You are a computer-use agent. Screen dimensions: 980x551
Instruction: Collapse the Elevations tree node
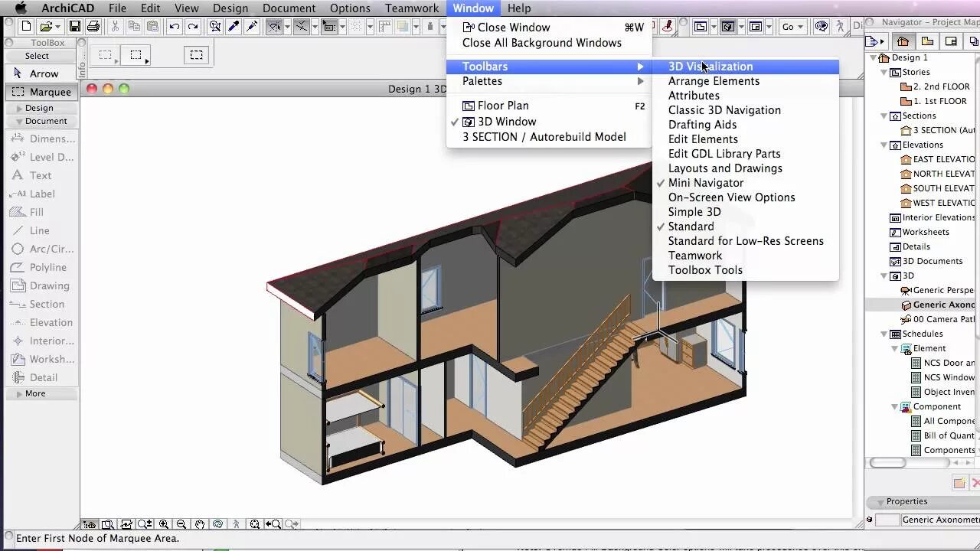coord(884,145)
